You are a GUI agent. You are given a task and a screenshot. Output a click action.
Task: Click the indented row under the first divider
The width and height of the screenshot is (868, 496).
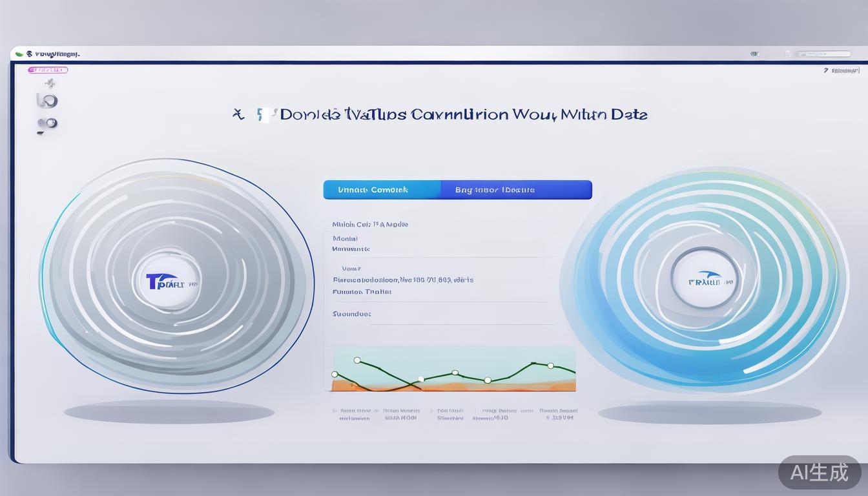coord(352,269)
